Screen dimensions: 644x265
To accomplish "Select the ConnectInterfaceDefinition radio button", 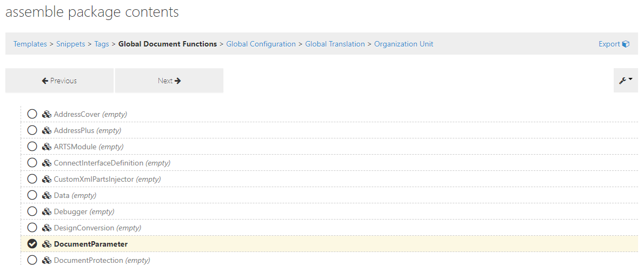I will click(32, 163).
